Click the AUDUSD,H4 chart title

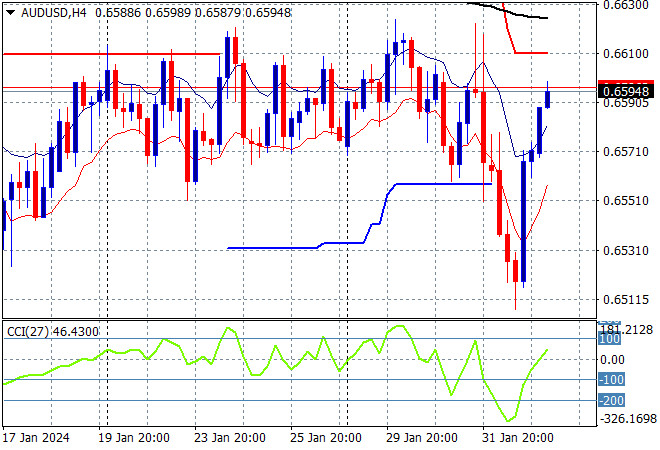click(53, 13)
